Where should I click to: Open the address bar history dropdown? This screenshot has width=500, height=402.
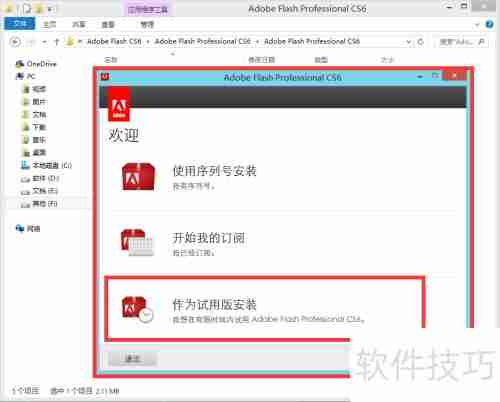409,42
